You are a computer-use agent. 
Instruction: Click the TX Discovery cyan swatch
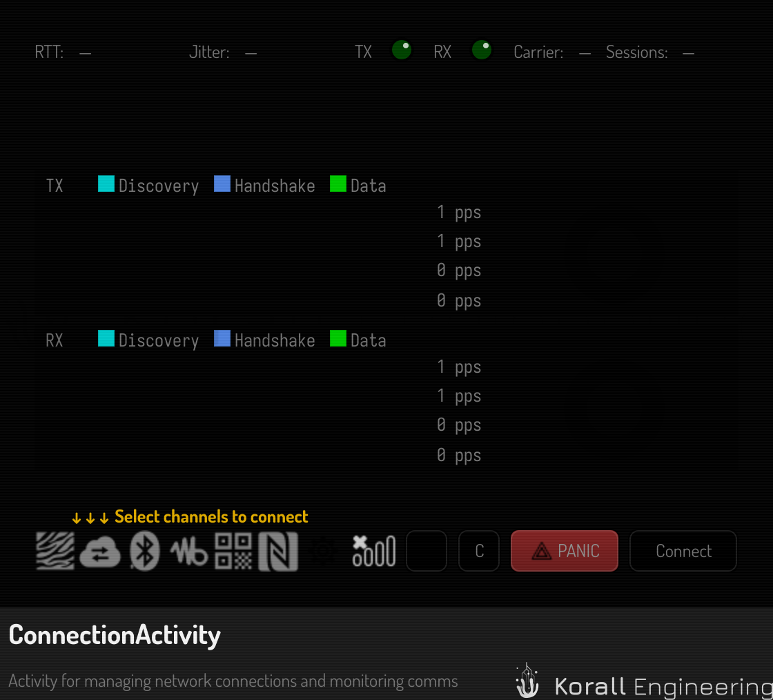click(106, 184)
